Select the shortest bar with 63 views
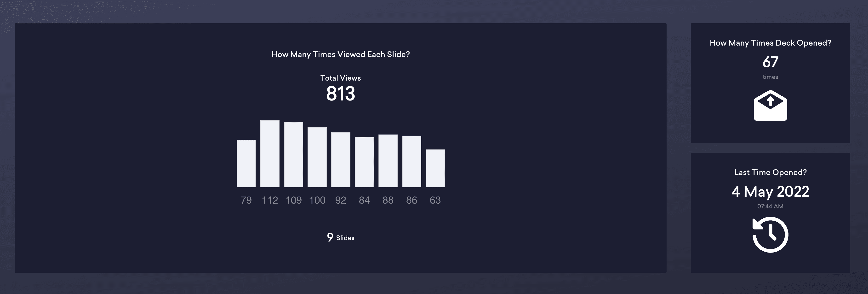 click(435, 168)
